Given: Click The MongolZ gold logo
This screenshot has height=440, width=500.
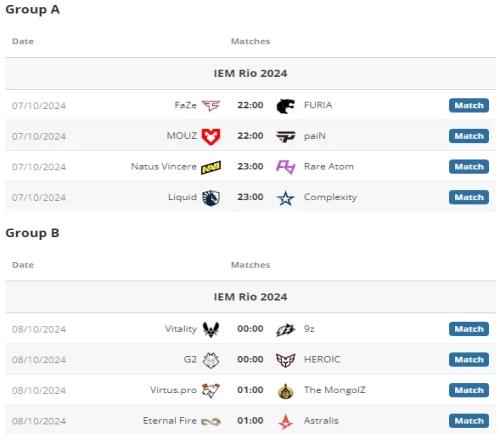Looking at the screenshot, I should point(286,391).
